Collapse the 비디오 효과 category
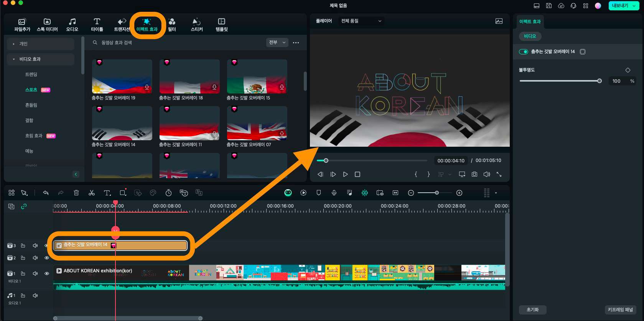This screenshot has width=644, height=321. coord(41,59)
